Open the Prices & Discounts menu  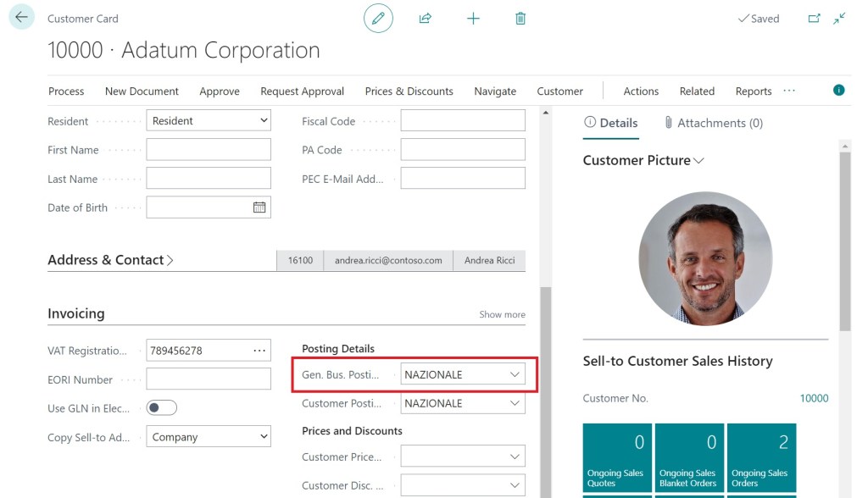(409, 91)
